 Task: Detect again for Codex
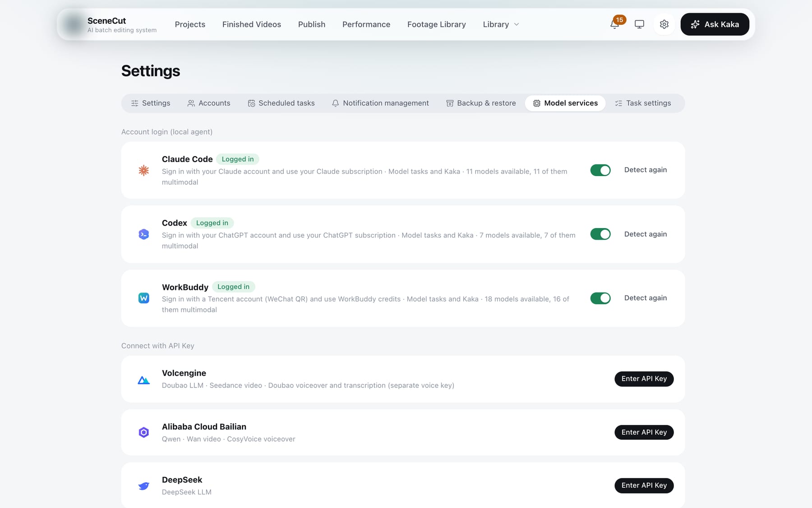click(x=646, y=234)
